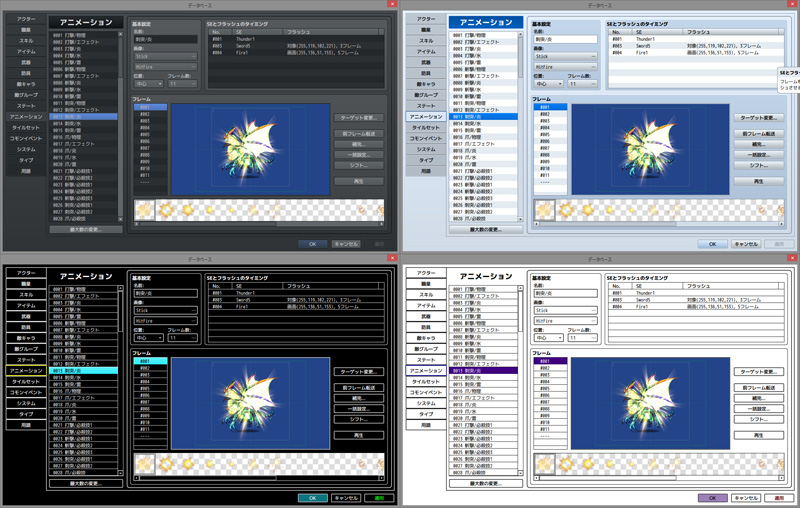The height and width of the screenshot is (508, 800).
Task: Open アクター tab in dark gray window
Action: tap(26, 19)
